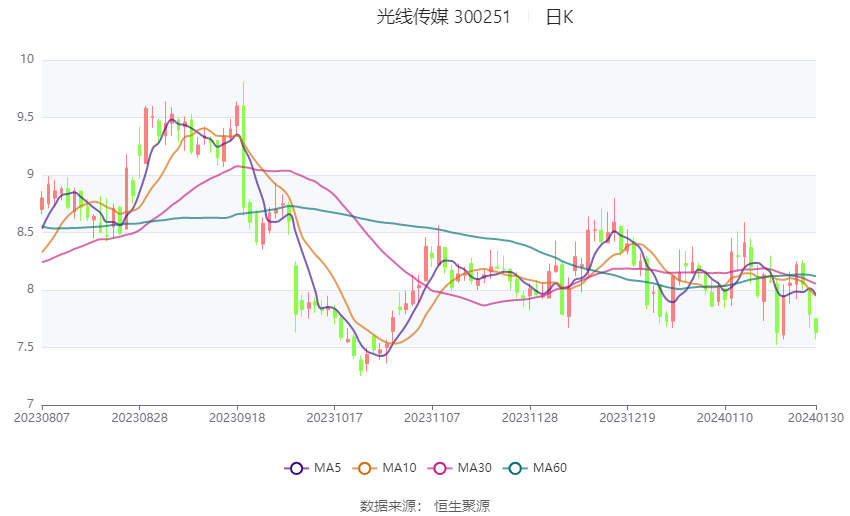Image resolution: width=850 pixels, height=516 pixels.
Task: Select the 20240110 x-axis date label
Action: (x=725, y=418)
